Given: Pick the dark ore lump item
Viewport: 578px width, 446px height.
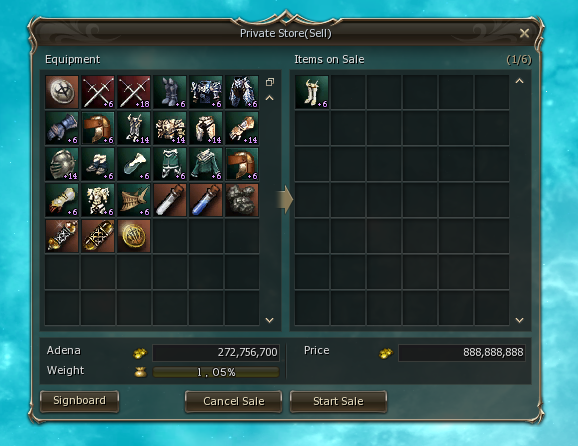Looking at the screenshot, I should pos(242,200).
